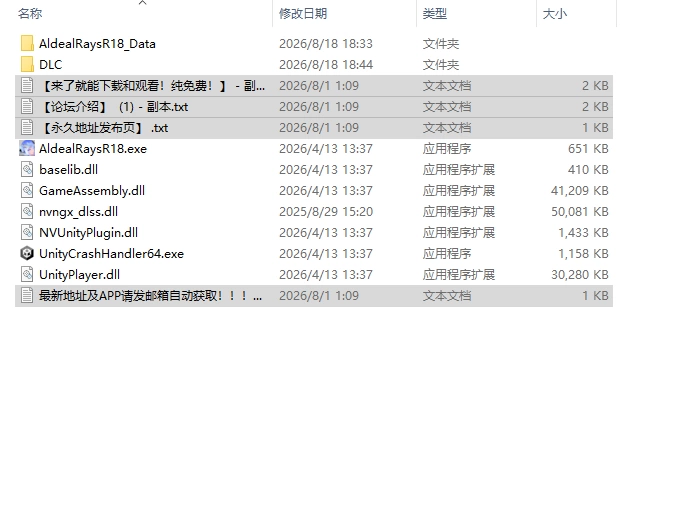688x506 pixels.
Task: Click size 1,433 KB of NVUnityPlugin.dll
Action: coord(583,233)
